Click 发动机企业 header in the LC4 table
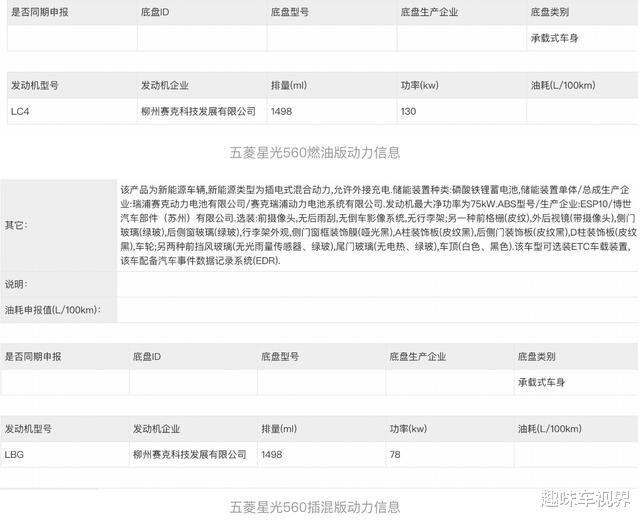This screenshot has width=640, height=520. [164, 85]
